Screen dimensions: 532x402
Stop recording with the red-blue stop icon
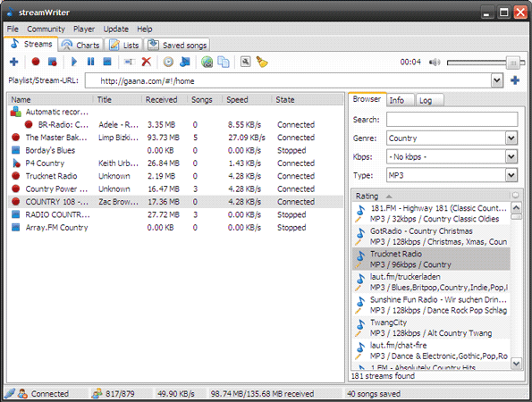point(52,62)
